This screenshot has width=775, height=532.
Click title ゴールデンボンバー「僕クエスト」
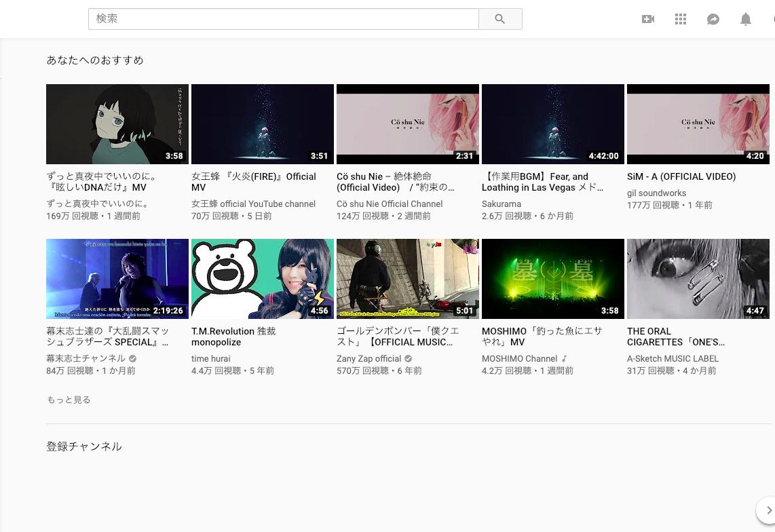pyautogui.click(x=398, y=337)
